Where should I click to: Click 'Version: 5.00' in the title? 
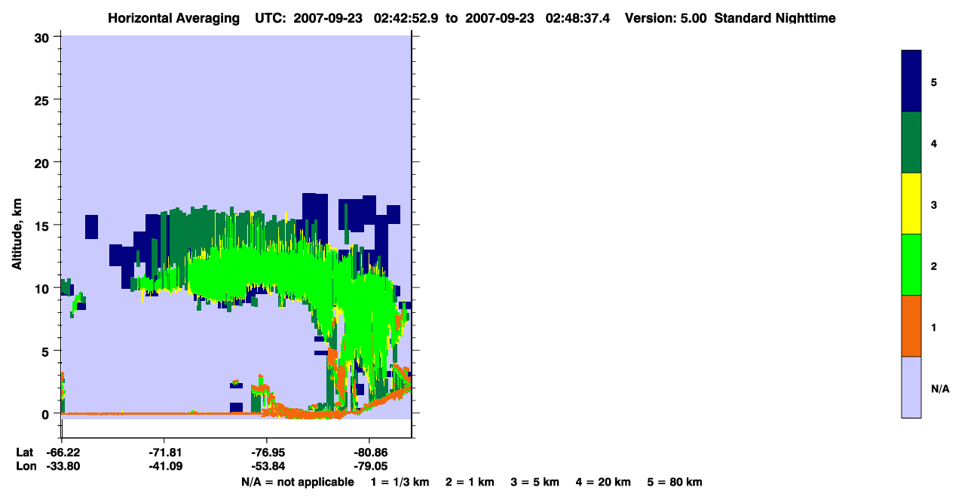pos(666,18)
